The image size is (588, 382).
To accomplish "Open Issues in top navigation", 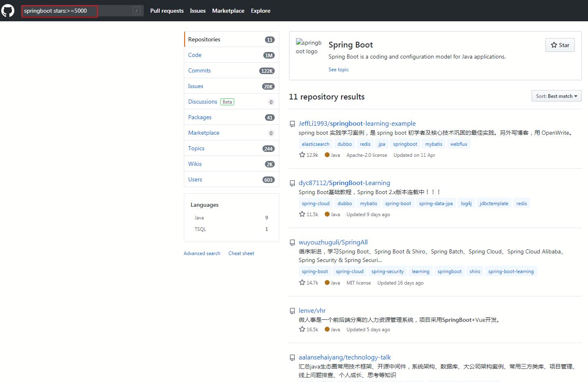I will tap(198, 11).
